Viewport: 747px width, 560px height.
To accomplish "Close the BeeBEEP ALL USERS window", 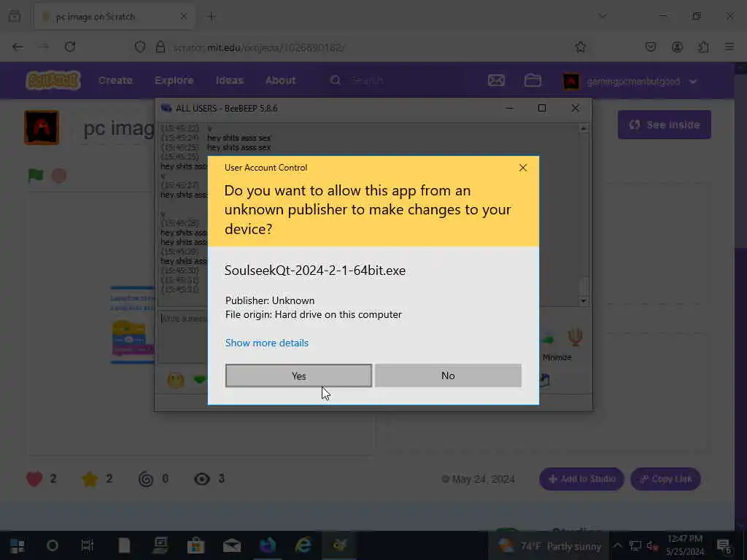I will pos(575,108).
